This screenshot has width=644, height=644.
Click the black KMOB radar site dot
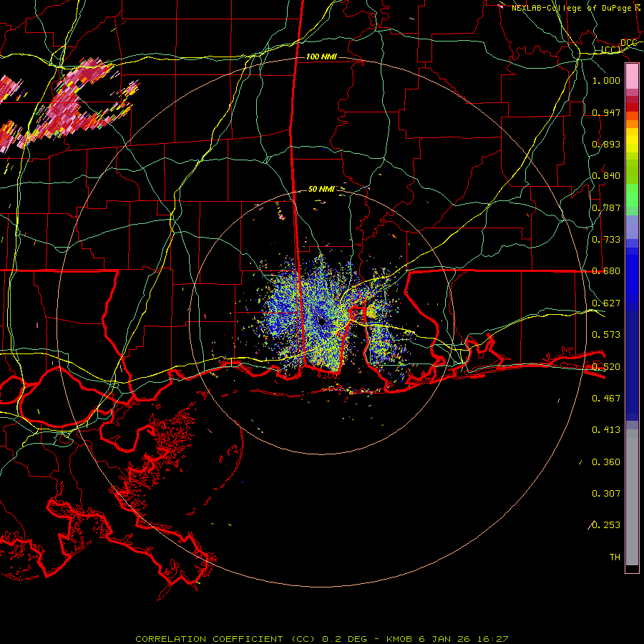[321, 322]
